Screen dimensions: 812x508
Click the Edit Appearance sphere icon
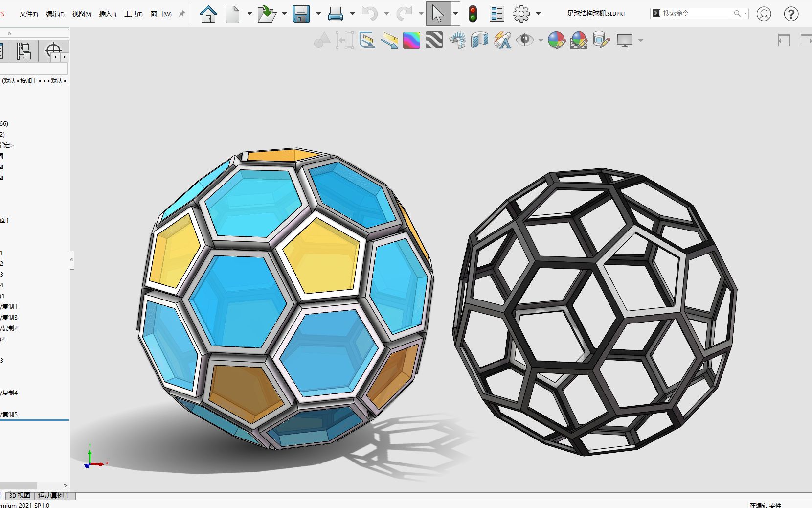557,40
